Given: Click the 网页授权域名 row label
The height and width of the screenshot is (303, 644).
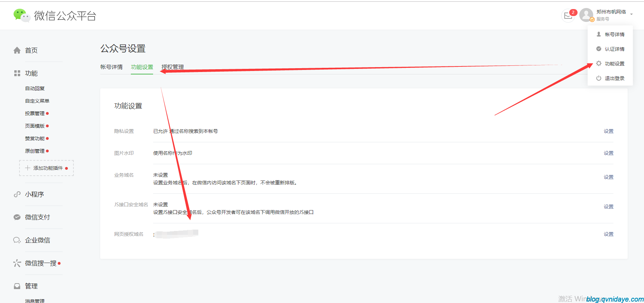Looking at the screenshot, I should [x=129, y=234].
